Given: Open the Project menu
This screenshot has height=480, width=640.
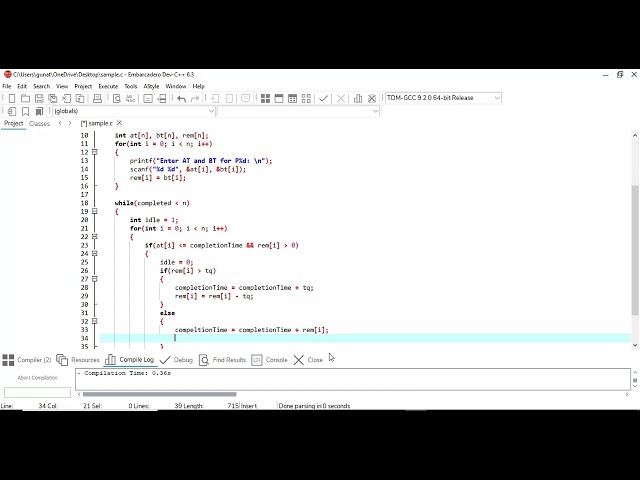Looking at the screenshot, I should 83,87.
